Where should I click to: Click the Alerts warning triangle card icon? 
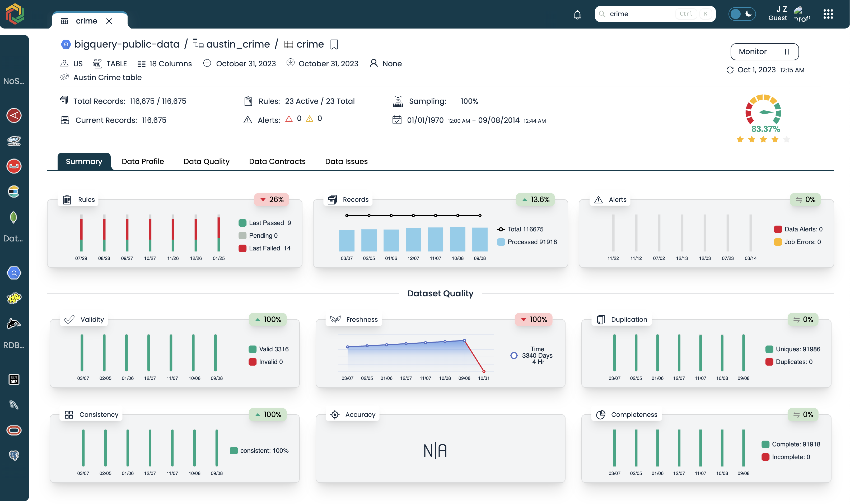598,200
